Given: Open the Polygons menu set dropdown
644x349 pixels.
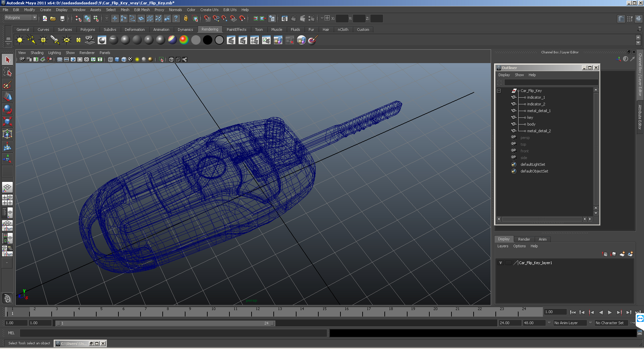Looking at the screenshot, I should [20, 18].
